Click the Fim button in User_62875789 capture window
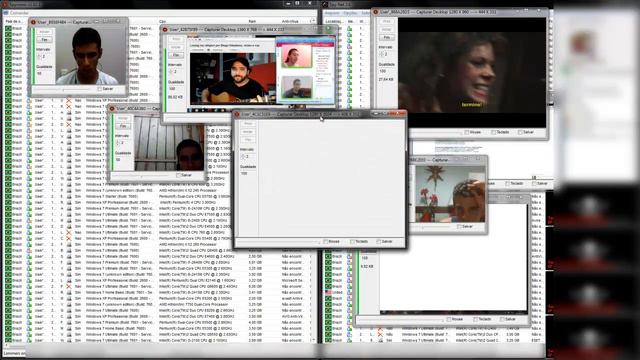The image size is (640, 360). coord(176,55)
